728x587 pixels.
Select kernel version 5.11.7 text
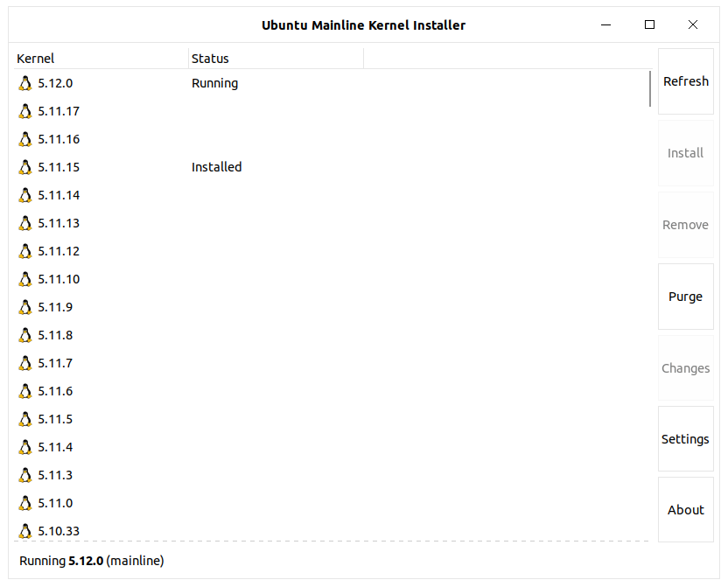pos(55,363)
